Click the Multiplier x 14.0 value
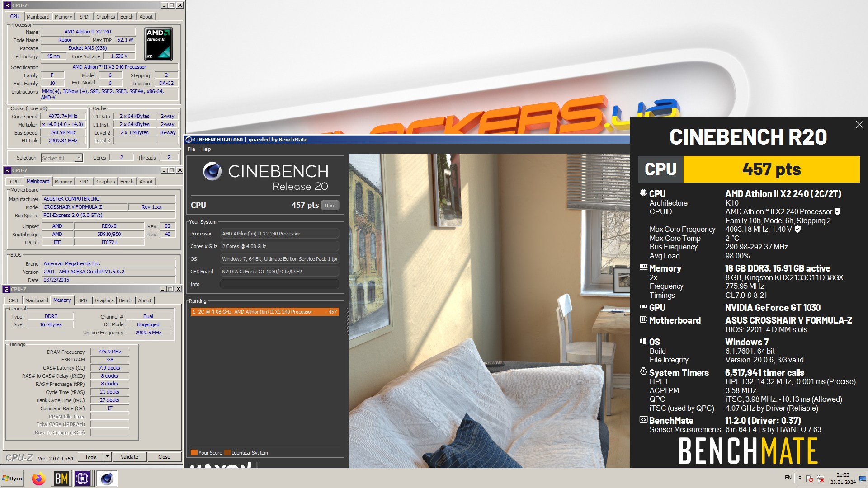This screenshot has height=488, width=868. (63, 124)
